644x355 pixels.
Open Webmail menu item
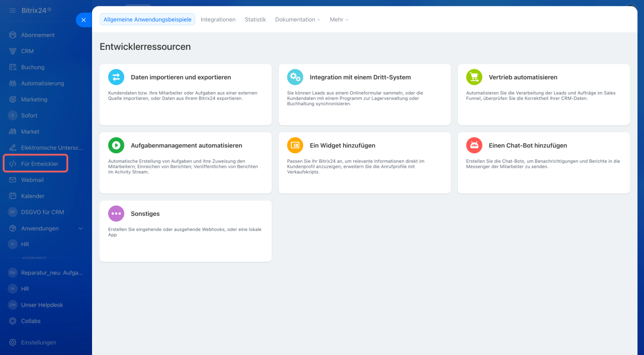[x=32, y=180]
